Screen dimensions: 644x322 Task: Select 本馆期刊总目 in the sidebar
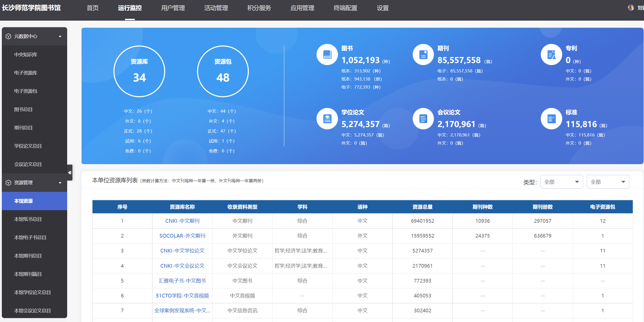click(x=28, y=256)
